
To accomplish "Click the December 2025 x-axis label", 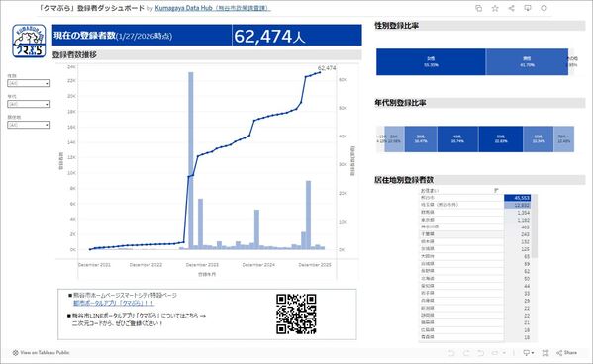I will (x=315, y=265).
